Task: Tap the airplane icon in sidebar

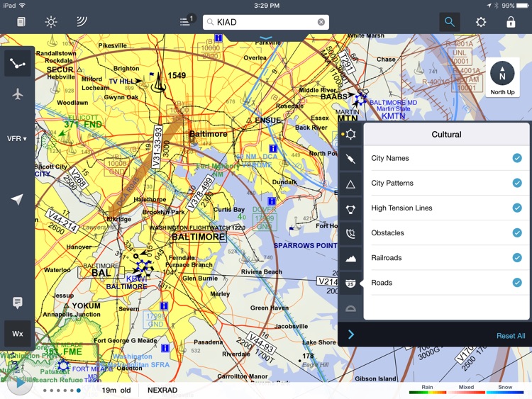Action: (x=18, y=94)
